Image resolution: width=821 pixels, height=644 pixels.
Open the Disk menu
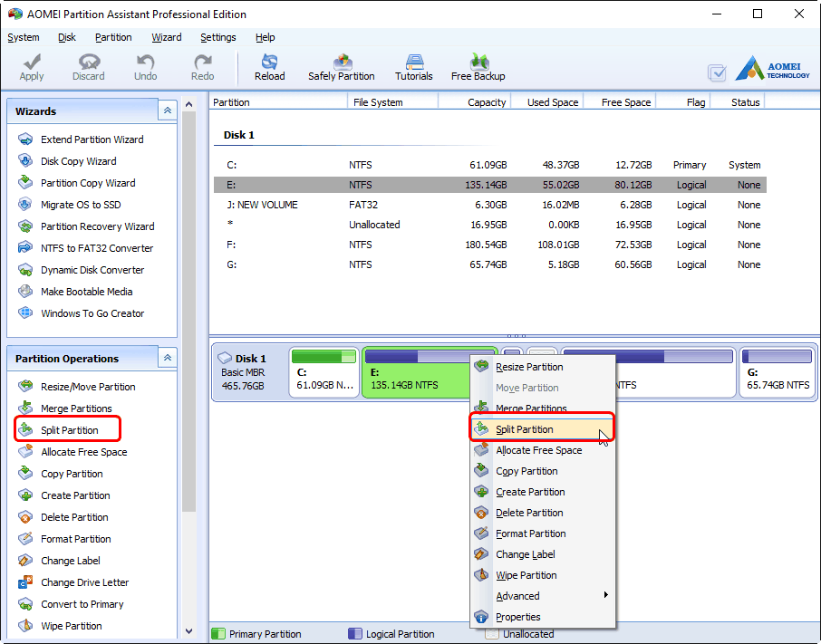click(67, 37)
